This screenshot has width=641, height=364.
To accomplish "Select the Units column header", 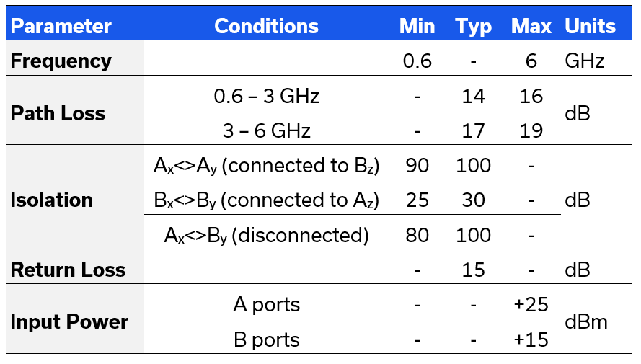I will tap(590, 27).
